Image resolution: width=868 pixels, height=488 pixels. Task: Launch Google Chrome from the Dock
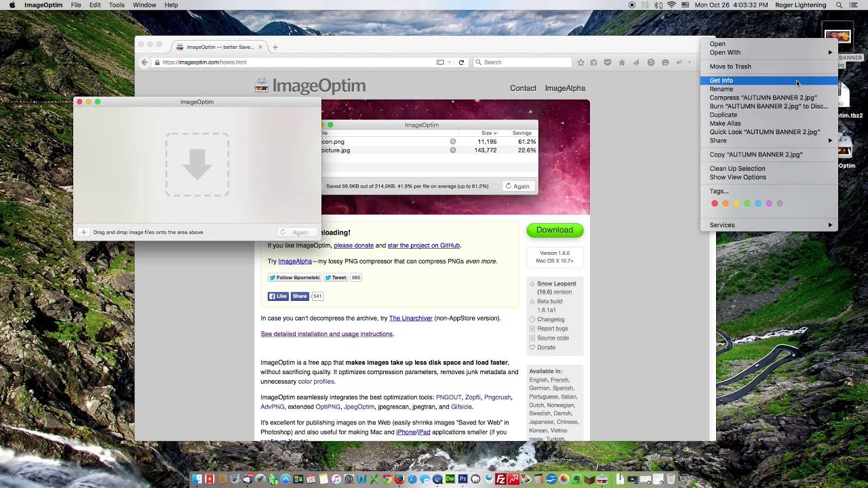click(x=387, y=479)
